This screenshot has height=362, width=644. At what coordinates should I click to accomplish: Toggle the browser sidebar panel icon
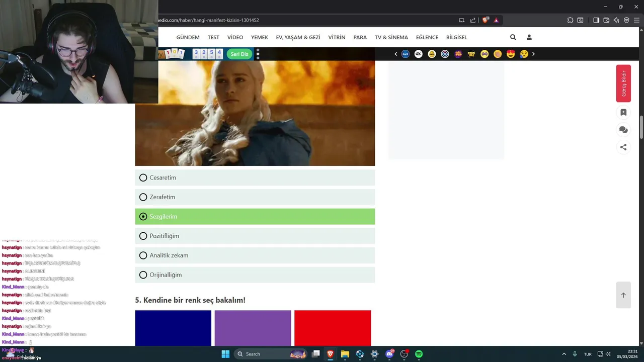[596, 20]
